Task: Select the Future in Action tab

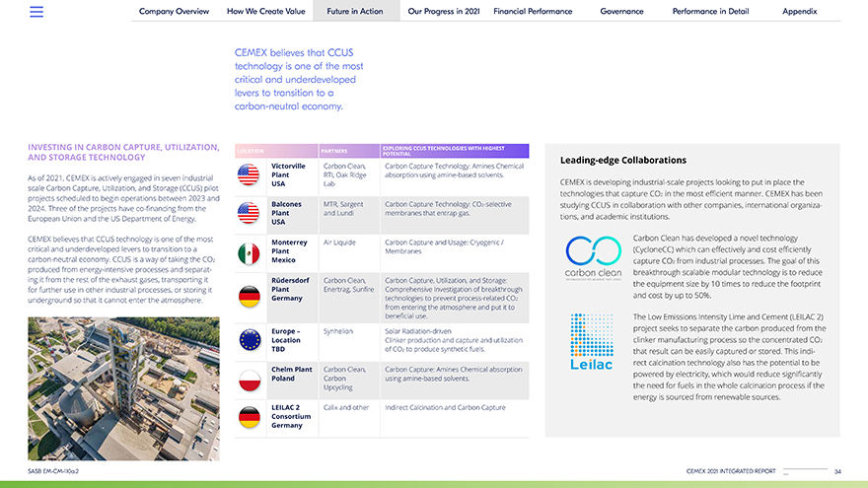Action: [354, 12]
